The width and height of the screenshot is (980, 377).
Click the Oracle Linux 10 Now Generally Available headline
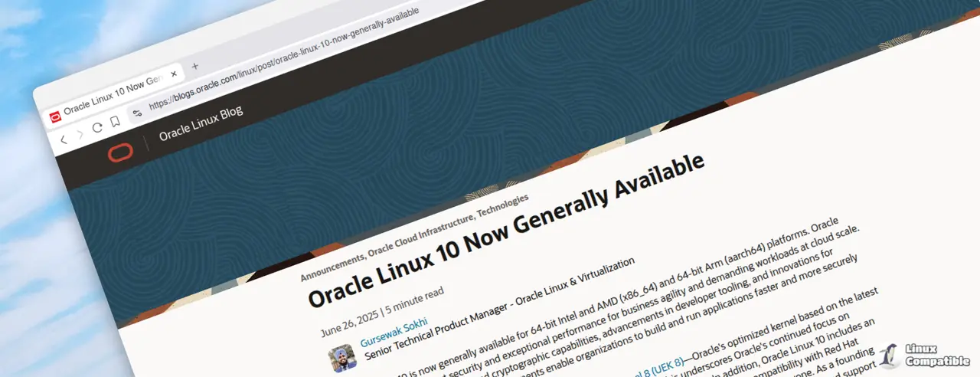pyautogui.click(x=505, y=230)
